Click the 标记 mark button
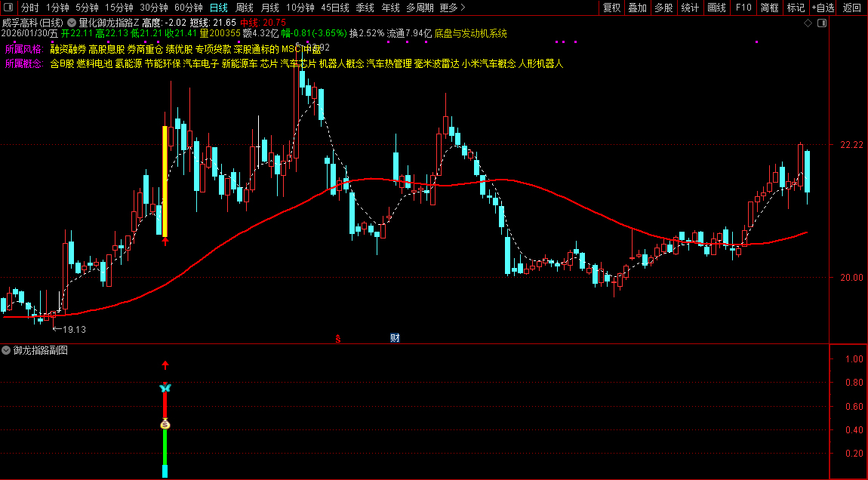 [x=796, y=8]
